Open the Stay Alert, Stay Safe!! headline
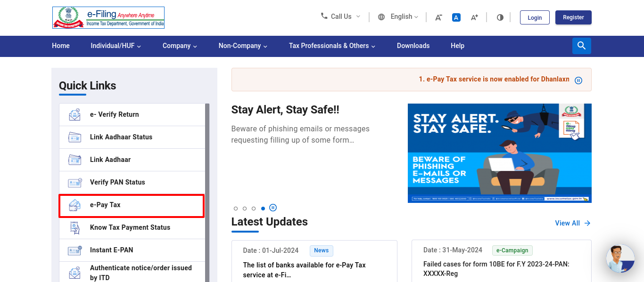The height and width of the screenshot is (282, 644). pyautogui.click(x=285, y=110)
